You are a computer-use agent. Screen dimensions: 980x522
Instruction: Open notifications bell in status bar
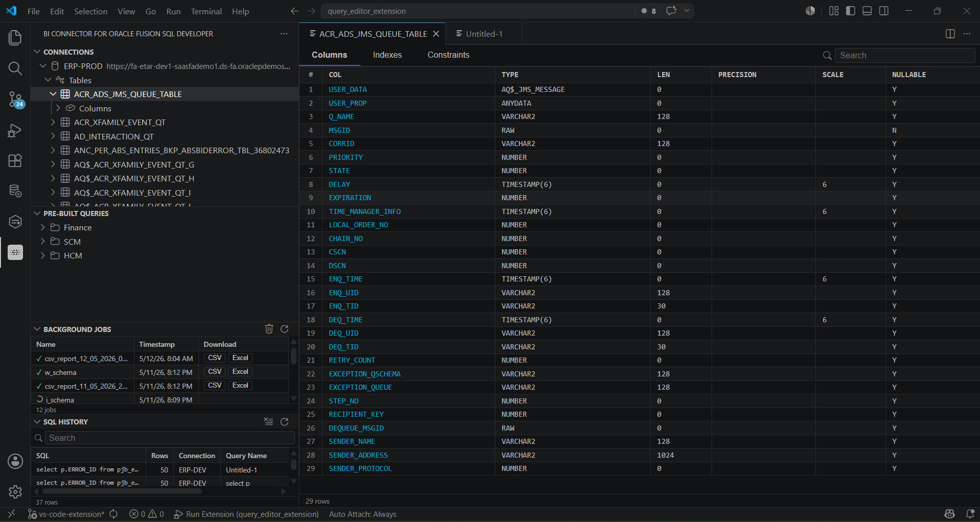[970, 514]
